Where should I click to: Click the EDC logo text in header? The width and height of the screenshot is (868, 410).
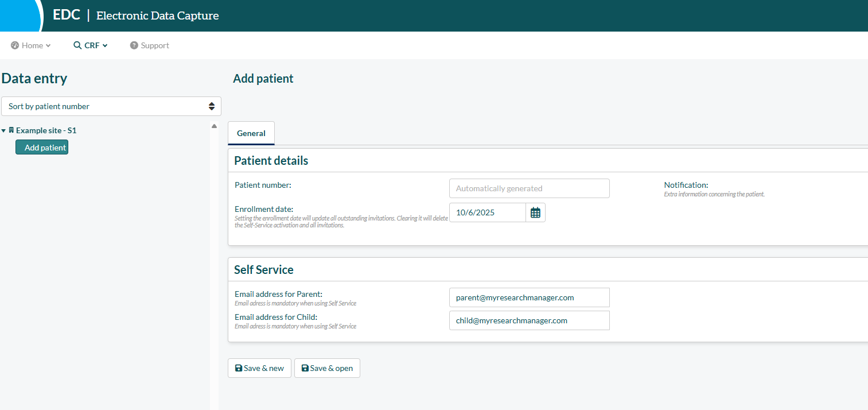tap(67, 16)
